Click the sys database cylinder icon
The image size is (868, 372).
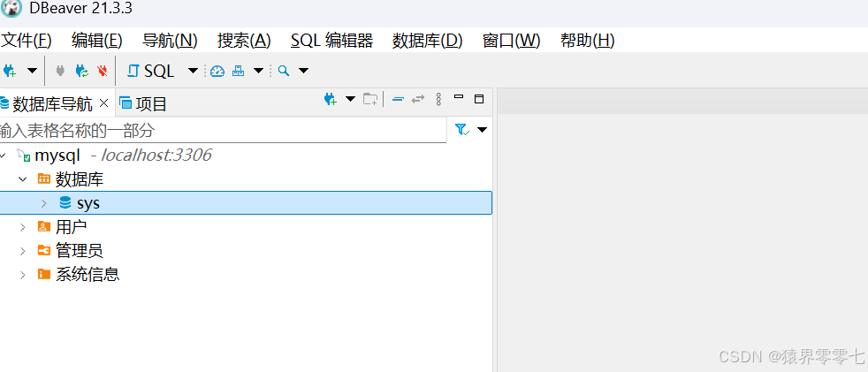[65, 202]
